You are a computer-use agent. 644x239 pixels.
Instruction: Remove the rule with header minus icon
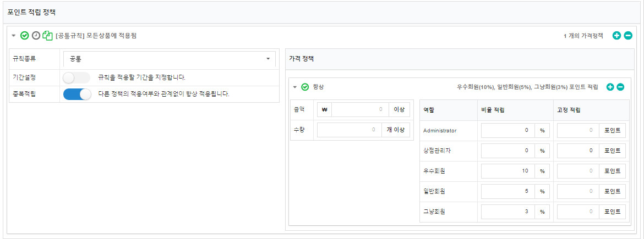[x=628, y=36]
